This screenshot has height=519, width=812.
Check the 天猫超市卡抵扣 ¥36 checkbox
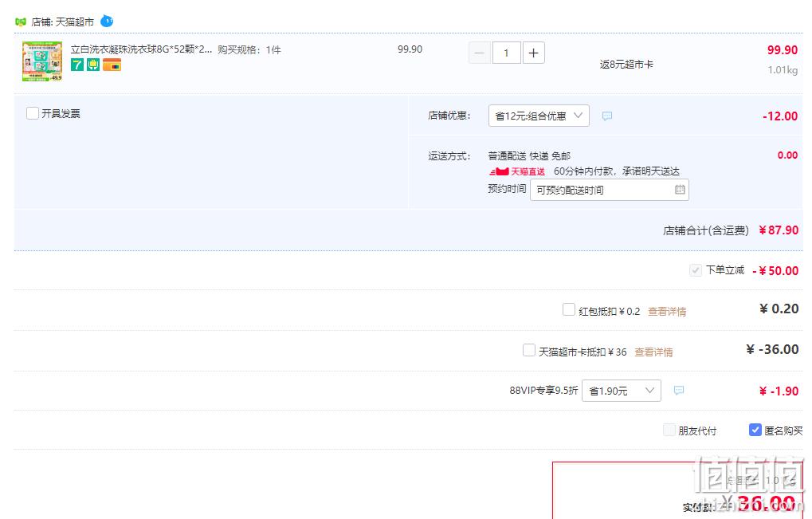[529, 350]
